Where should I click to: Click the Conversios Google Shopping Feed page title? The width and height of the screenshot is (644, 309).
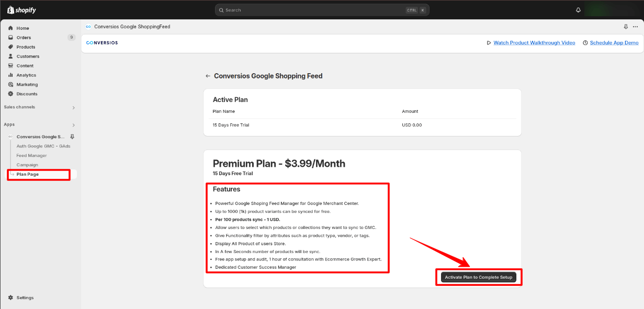[x=268, y=76]
